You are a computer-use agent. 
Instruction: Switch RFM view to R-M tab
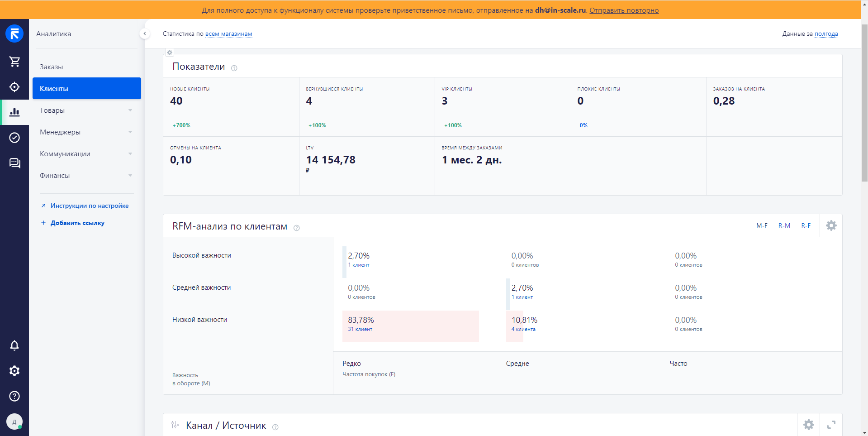pyautogui.click(x=784, y=225)
